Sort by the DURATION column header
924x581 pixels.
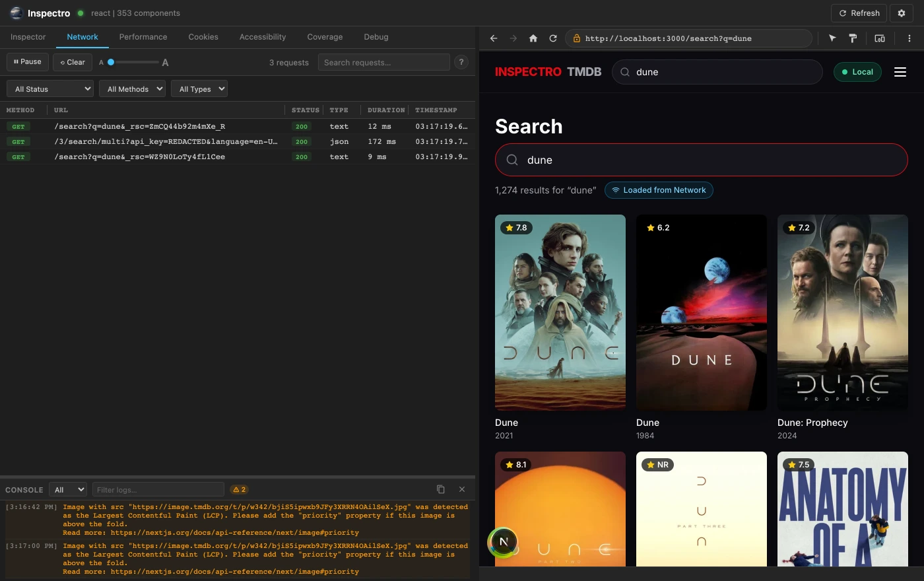[x=386, y=110]
